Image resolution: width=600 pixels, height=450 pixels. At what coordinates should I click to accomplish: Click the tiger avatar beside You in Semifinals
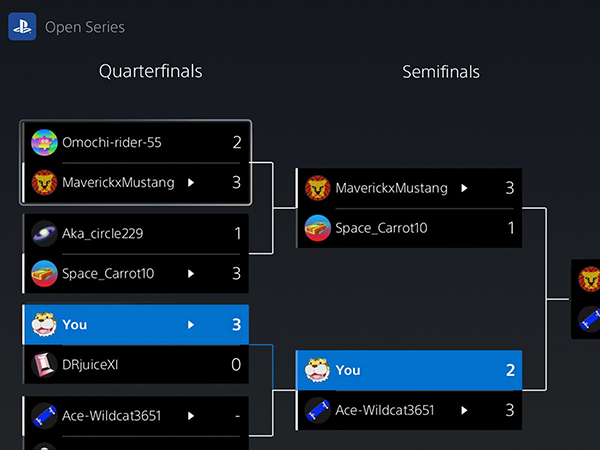point(318,370)
